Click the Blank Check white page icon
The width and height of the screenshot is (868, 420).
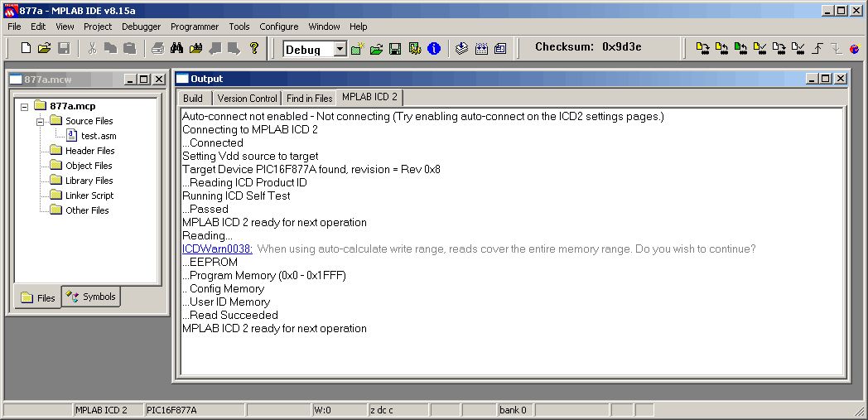798,49
